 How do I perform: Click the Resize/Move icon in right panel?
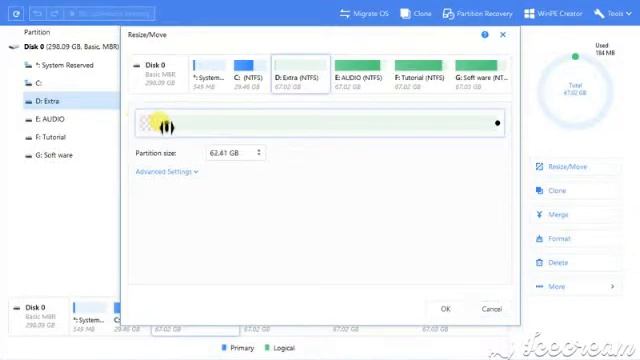[539, 167]
